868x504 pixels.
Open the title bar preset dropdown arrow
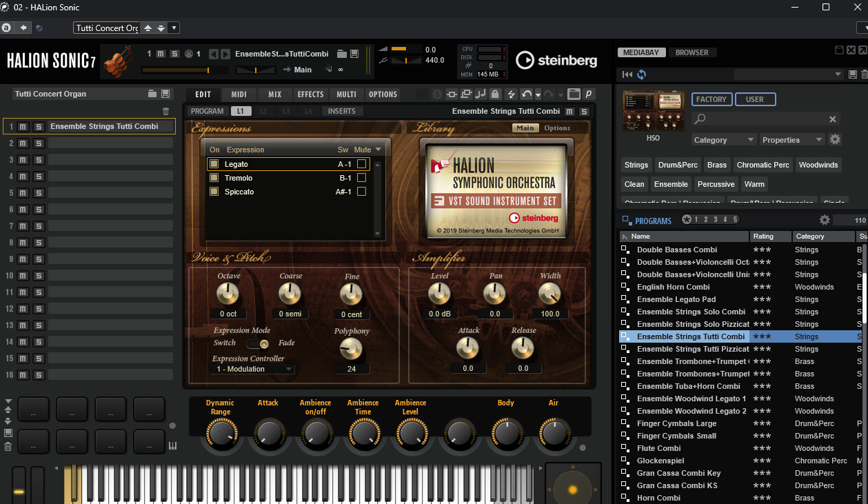[174, 28]
